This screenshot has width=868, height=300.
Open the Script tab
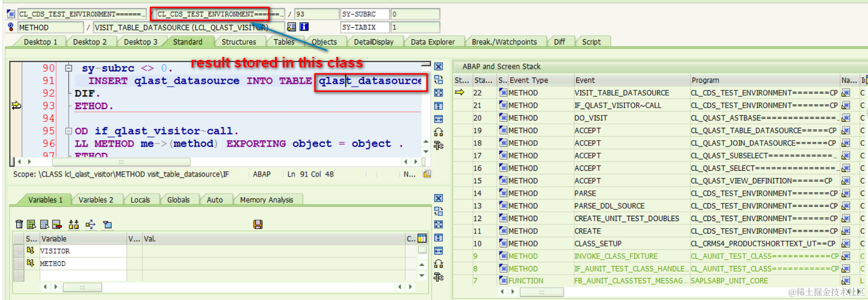click(x=591, y=42)
